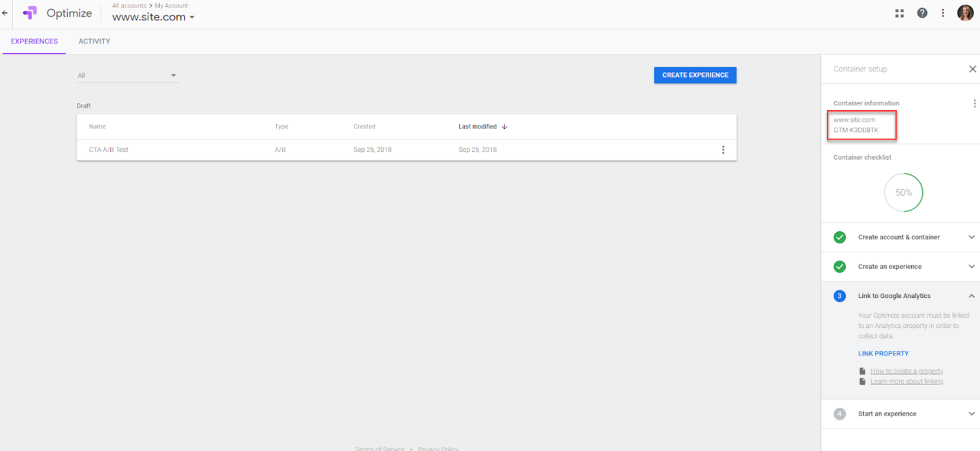Screen dimensions: 980x451
Task: Expand the Start an experience step
Action: point(971,414)
